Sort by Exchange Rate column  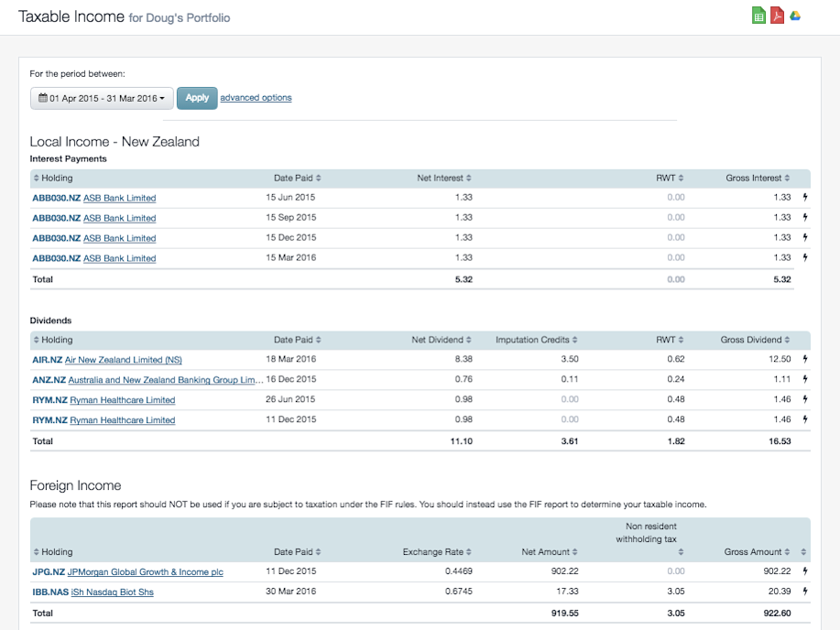point(437,552)
